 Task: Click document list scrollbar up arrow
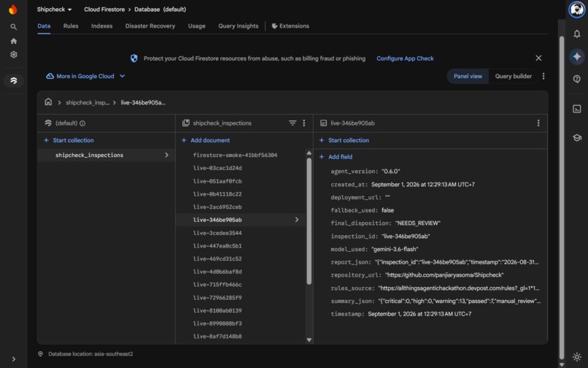point(309,153)
